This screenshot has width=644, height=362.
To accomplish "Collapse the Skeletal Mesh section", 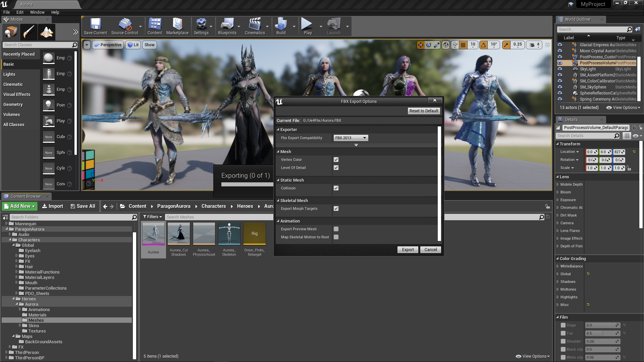I will click(x=278, y=200).
